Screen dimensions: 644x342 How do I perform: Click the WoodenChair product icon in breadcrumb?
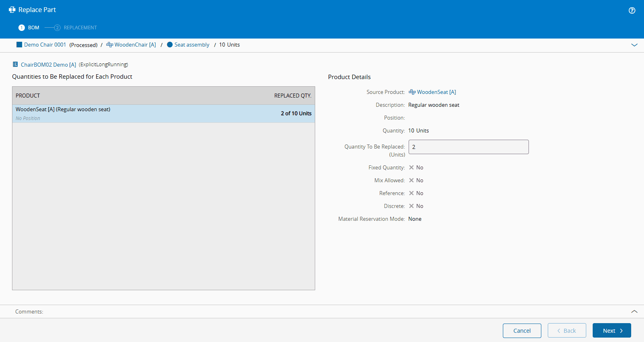[x=109, y=45]
